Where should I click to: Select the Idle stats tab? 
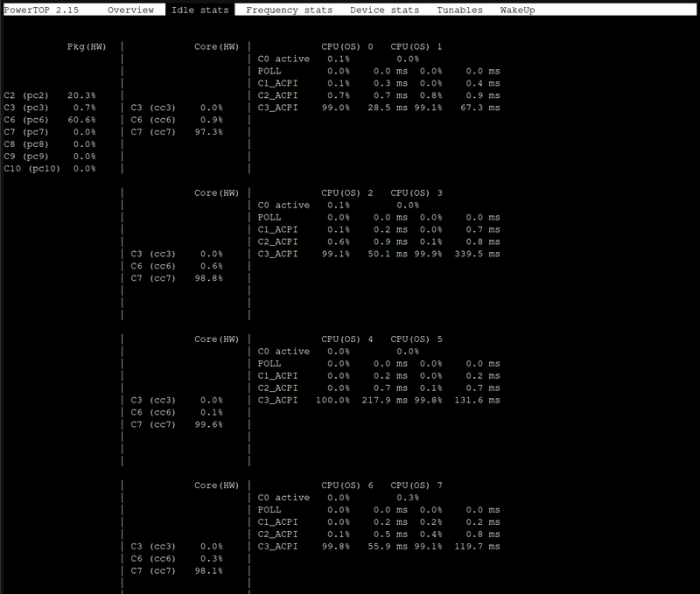[x=200, y=10]
